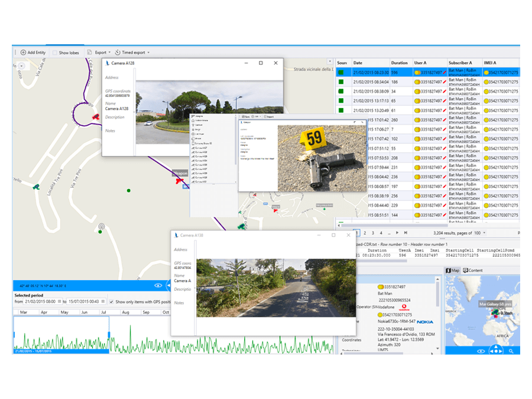Click the Camera A138 road photo

tap(276, 288)
